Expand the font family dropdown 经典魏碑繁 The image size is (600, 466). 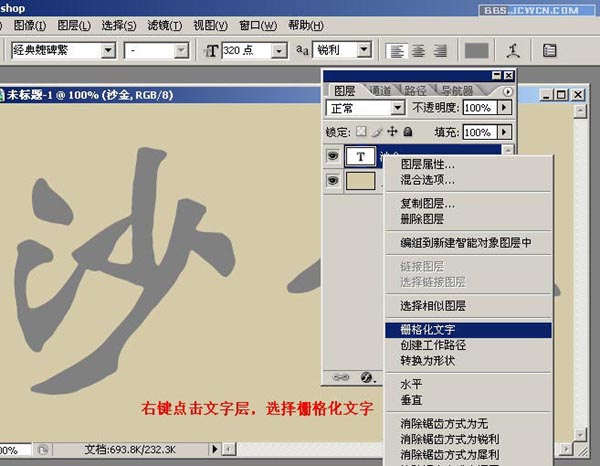click(107, 50)
